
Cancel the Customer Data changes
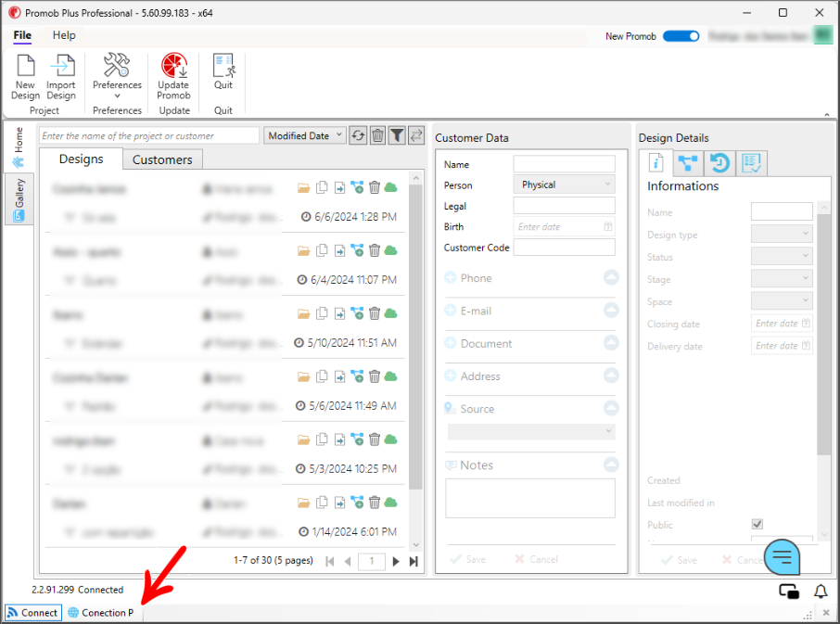click(536, 559)
